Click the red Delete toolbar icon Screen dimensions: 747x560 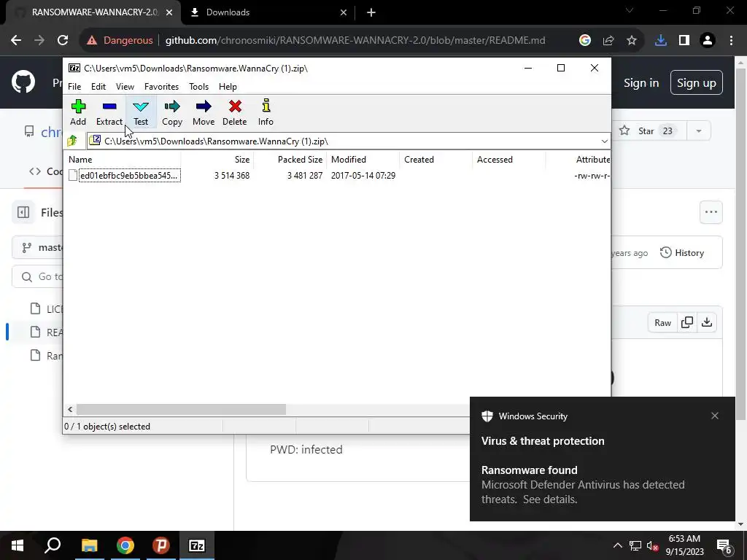(x=235, y=112)
